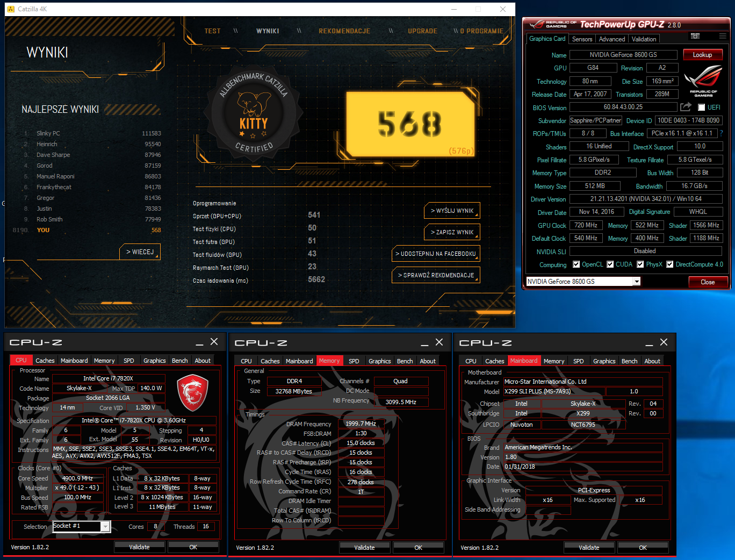Click OK in the CPU-Z Memory window
The height and width of the screenshot is (560, 735).
click(x=419, y=548)
